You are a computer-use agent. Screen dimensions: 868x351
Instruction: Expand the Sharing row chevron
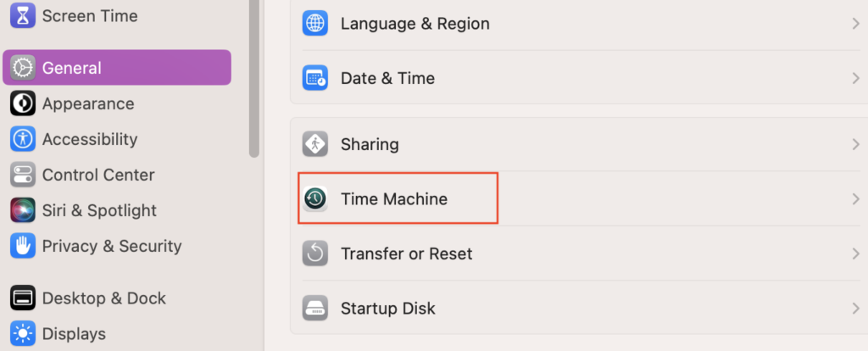855,144
